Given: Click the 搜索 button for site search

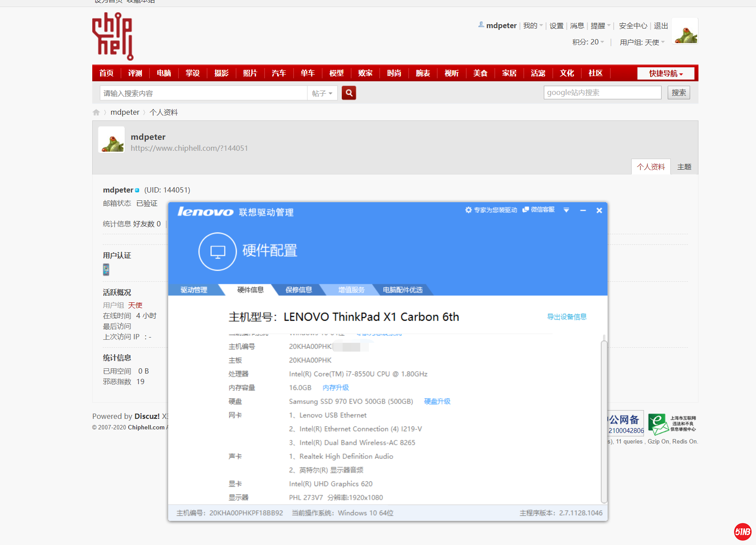Looking at the screenshot, I should click(679, 93).
